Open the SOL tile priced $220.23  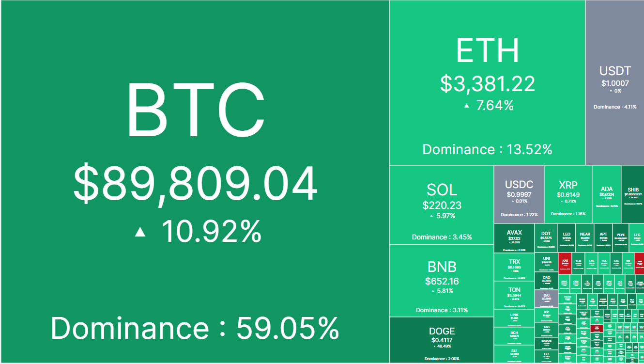(442, 205)
